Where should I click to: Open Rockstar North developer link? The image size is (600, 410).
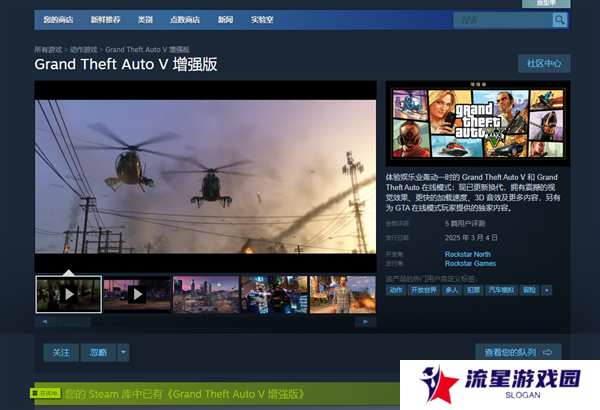(468, 254)
